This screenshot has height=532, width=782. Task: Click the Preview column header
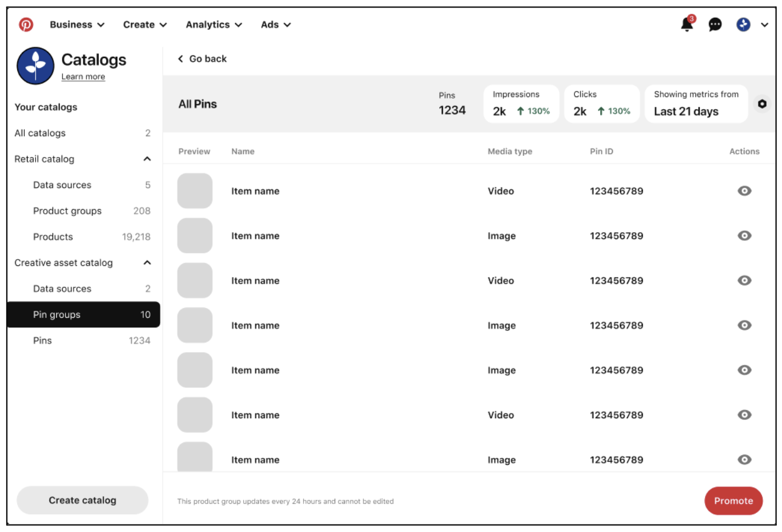(194, 152)
